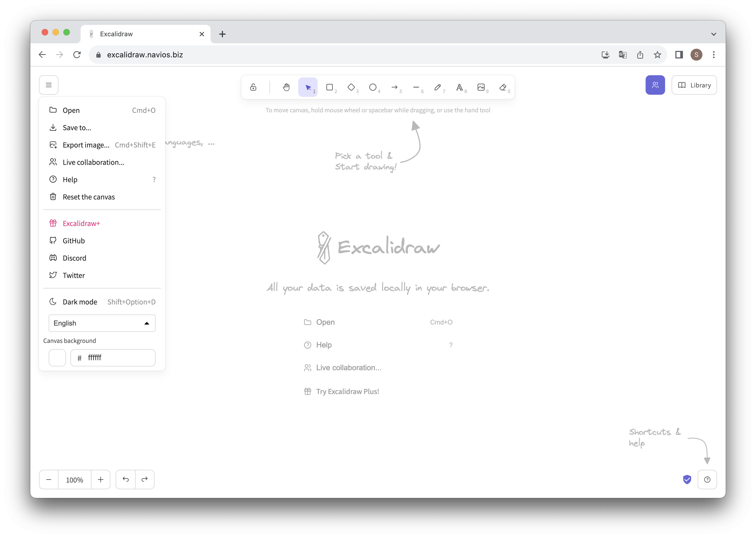Choose Reset the canvas
This screenshot has height=538, width=756.
tap(102, 197)
